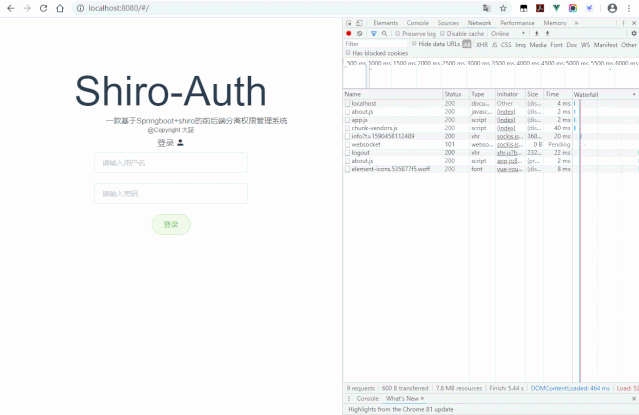
Task: Tick the Has blocked cookies checkbox
Action: click(349, 53)
